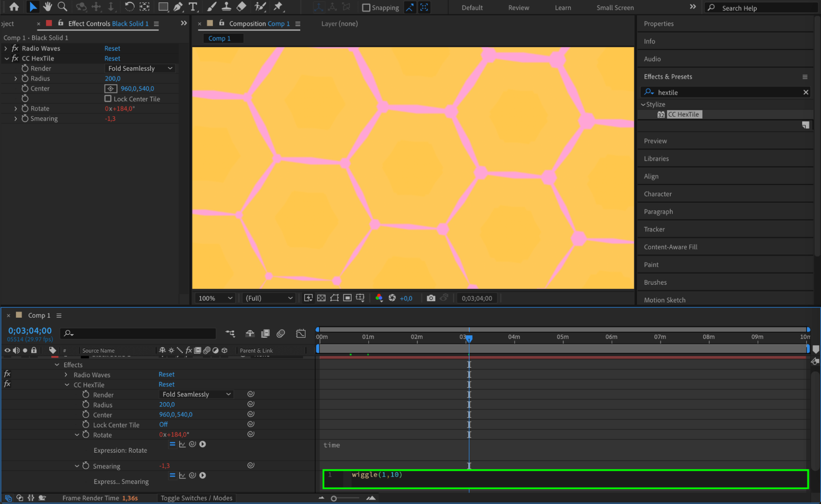
Task: Open graph editor for Smearing expression
Action: coord(182,475)
